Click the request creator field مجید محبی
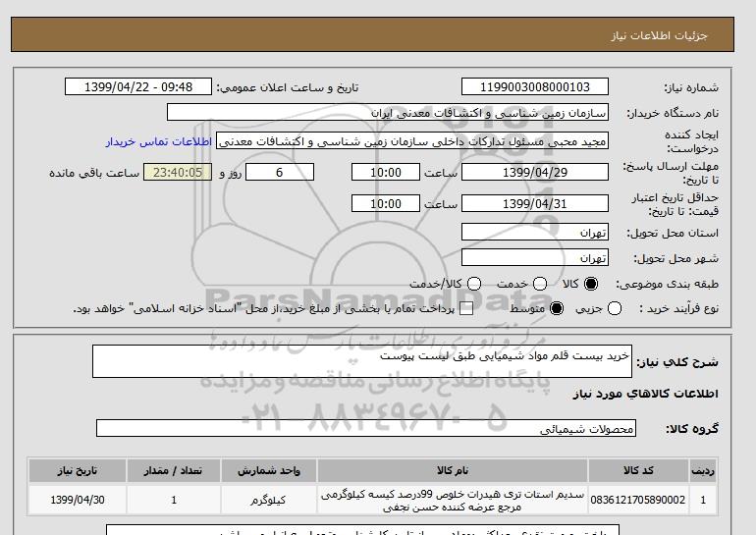Viewport: 756px width, 535px height. click(412, 141)
